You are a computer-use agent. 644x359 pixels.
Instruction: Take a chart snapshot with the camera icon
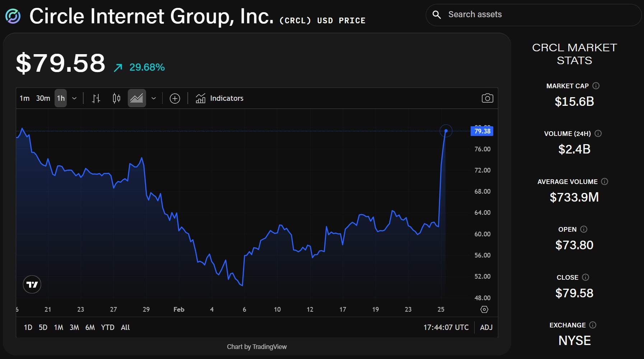[x=488, y=98]
